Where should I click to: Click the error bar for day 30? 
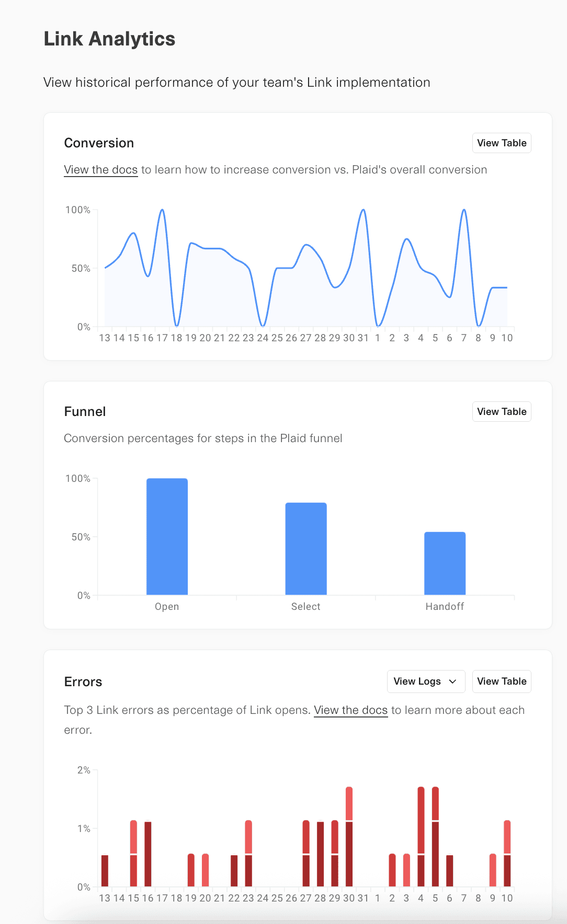pyautogui.click(x=349, y=837)
